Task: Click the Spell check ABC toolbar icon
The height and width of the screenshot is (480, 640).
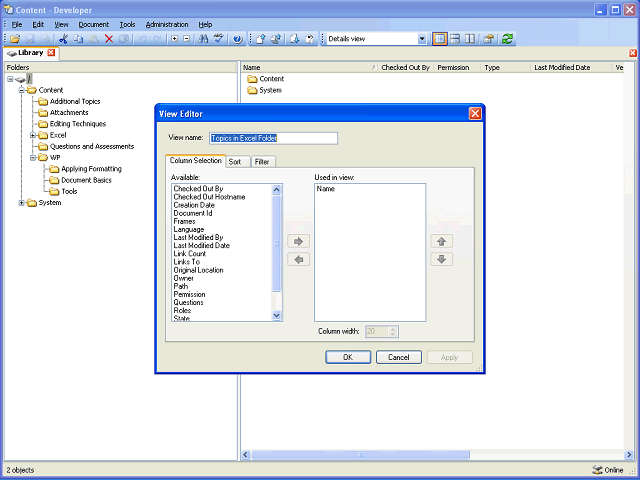Action: [219, 39]
